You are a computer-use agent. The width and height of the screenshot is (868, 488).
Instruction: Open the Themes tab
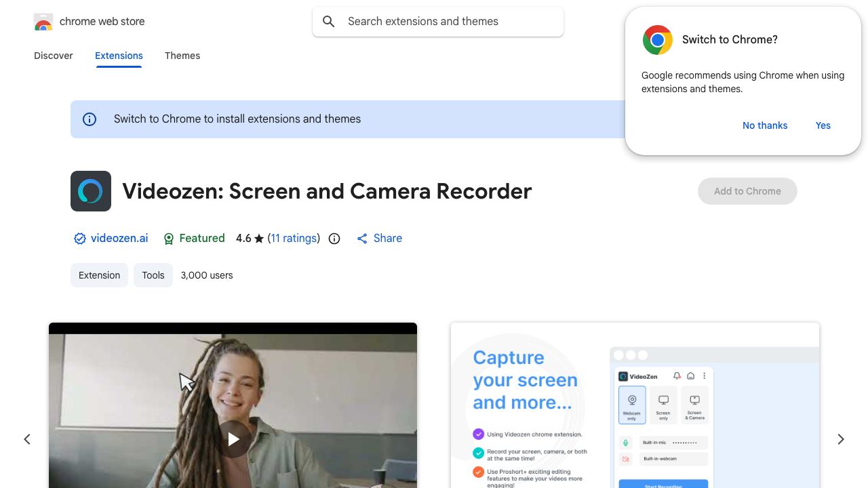(x=182, y=56)
